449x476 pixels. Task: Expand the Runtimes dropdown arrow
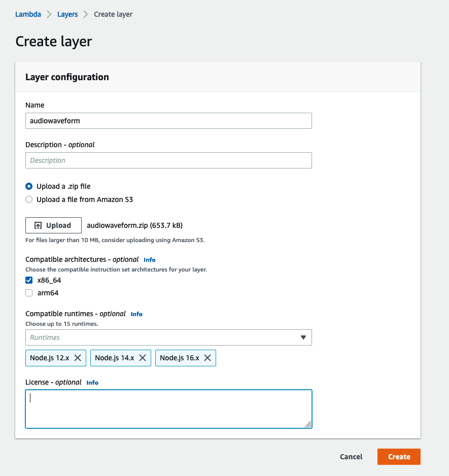click(x=303, y=337)
